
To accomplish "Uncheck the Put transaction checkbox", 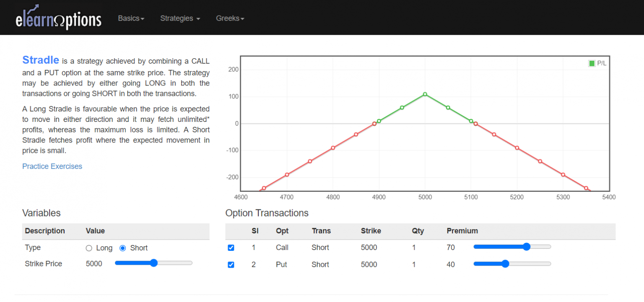I will (x=231, y=265).
